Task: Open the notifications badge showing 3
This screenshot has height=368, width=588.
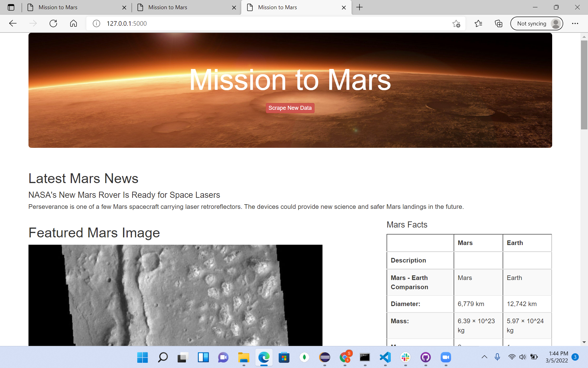Action: pyautogui.click(x=575, y=357)
